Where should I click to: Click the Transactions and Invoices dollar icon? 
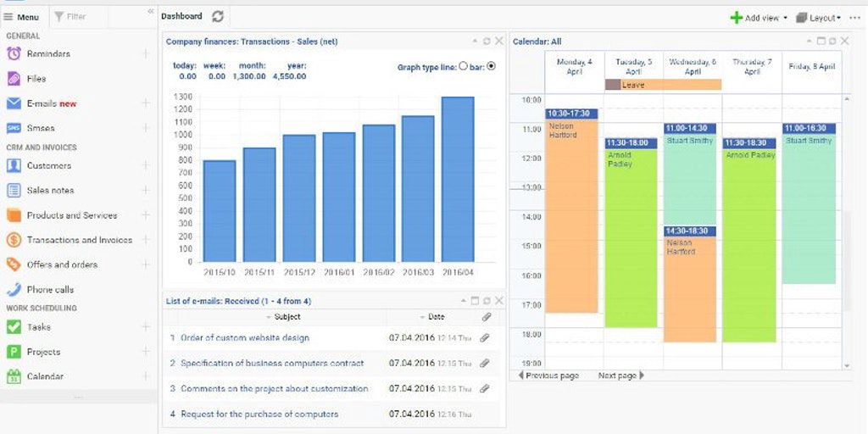tap(14, 240)
